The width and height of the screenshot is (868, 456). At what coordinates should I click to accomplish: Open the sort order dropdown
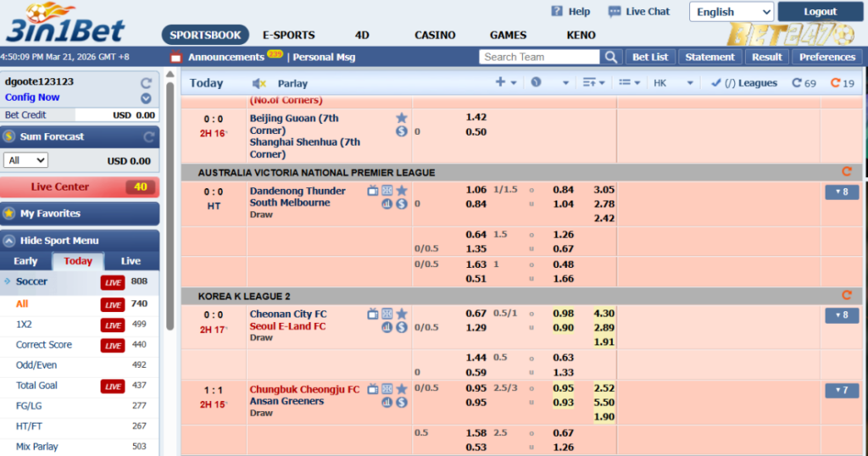coord(593,82)
